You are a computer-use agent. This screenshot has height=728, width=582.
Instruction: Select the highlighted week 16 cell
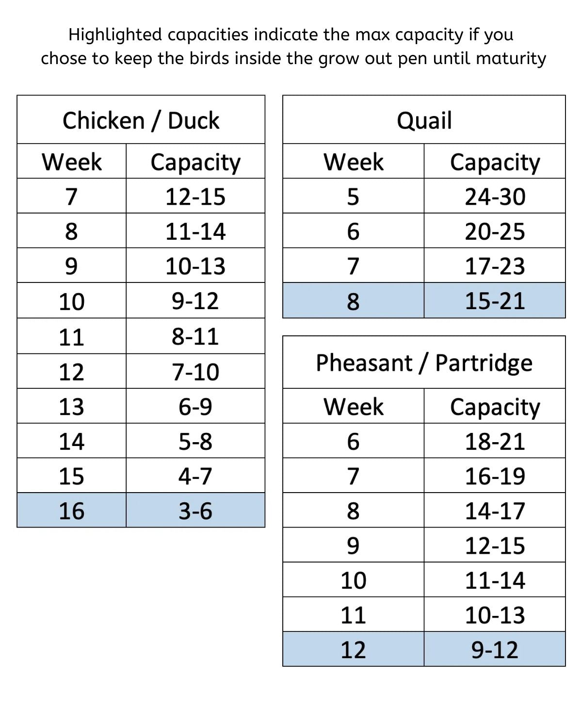[x=72, y=511]
